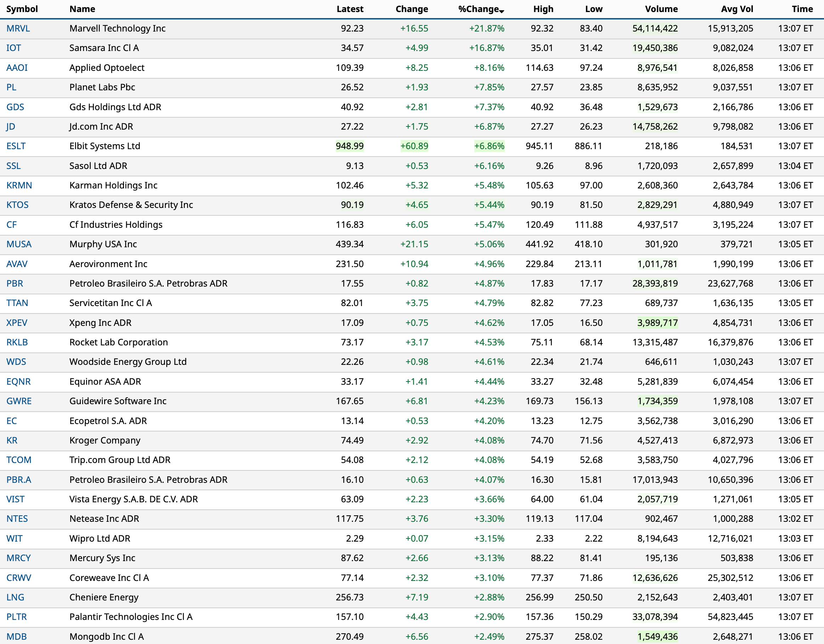
Task: Click the CRWV symbol link
Action: [19, 578]
